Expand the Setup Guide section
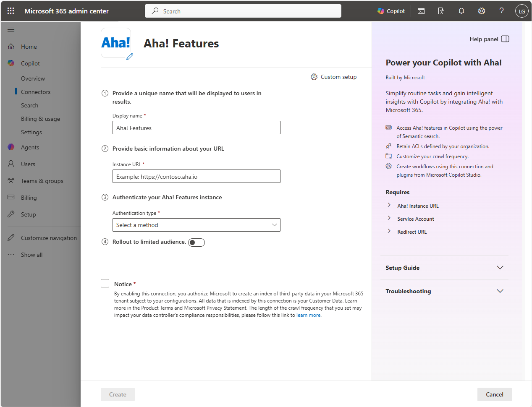Image resolution: width=532 pixels, height=407 pixels. click(x=444, y=268)
